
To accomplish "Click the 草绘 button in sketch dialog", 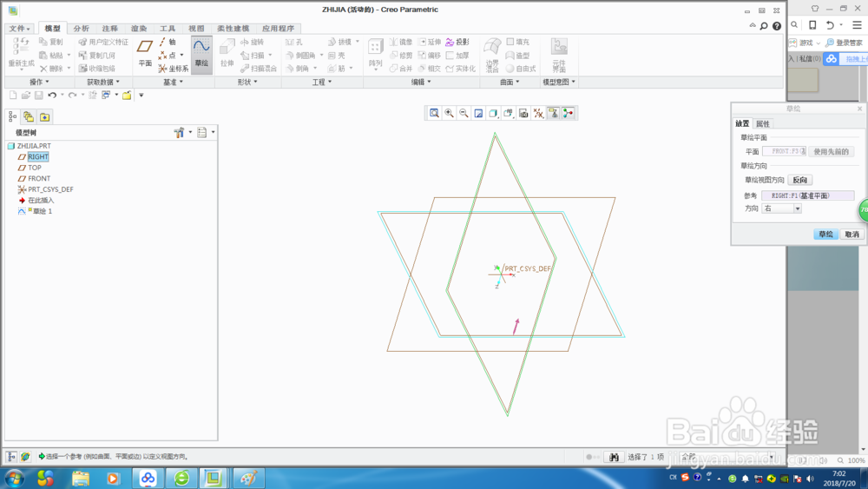I will (825, 235).
